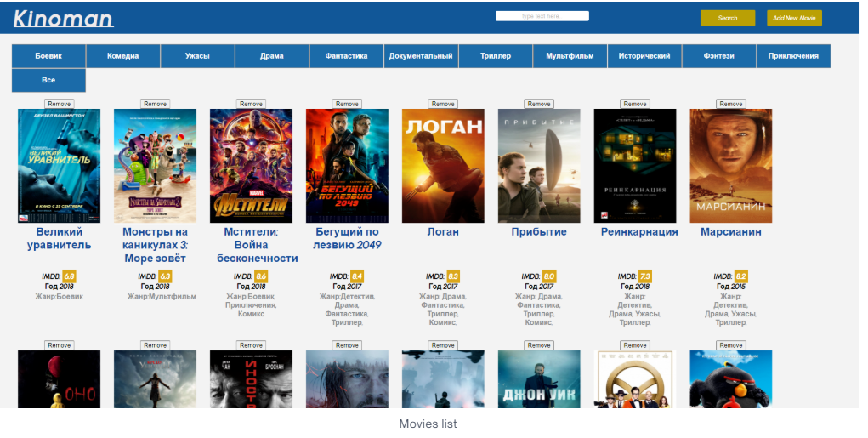Click the Год 2015 year text
The image size is (868, 438).
731,287
